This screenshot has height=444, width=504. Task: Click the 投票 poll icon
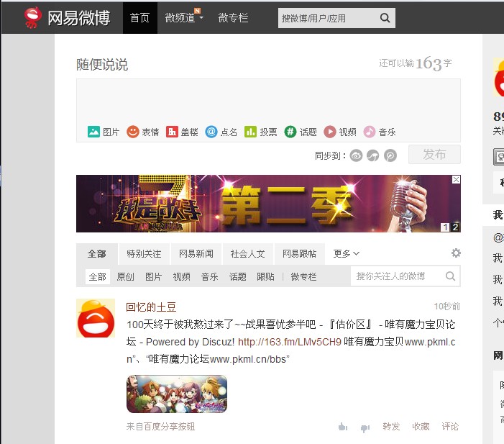pos(250,132)
